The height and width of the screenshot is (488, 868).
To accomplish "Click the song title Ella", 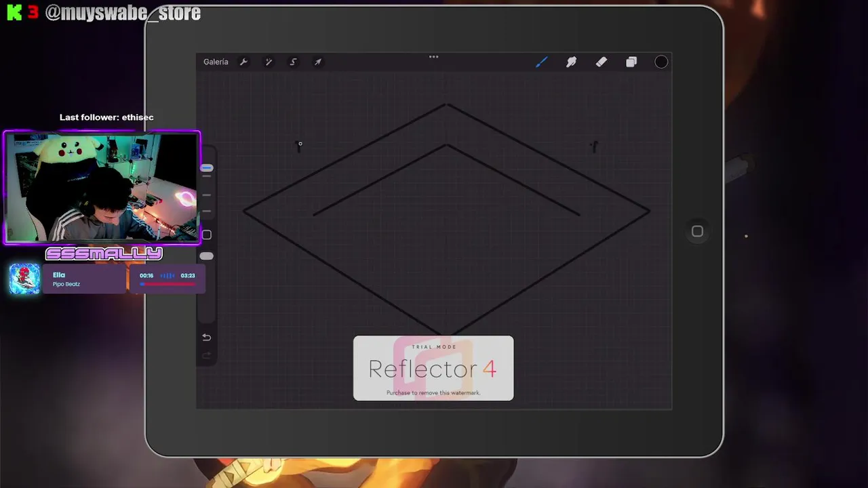I will [59, 274].
